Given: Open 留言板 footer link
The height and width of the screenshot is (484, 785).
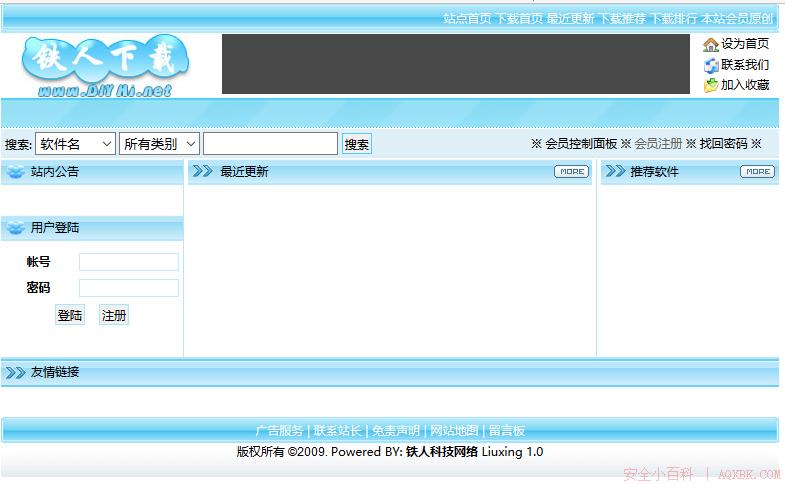Looking at the screenshot, I should 507,430.
